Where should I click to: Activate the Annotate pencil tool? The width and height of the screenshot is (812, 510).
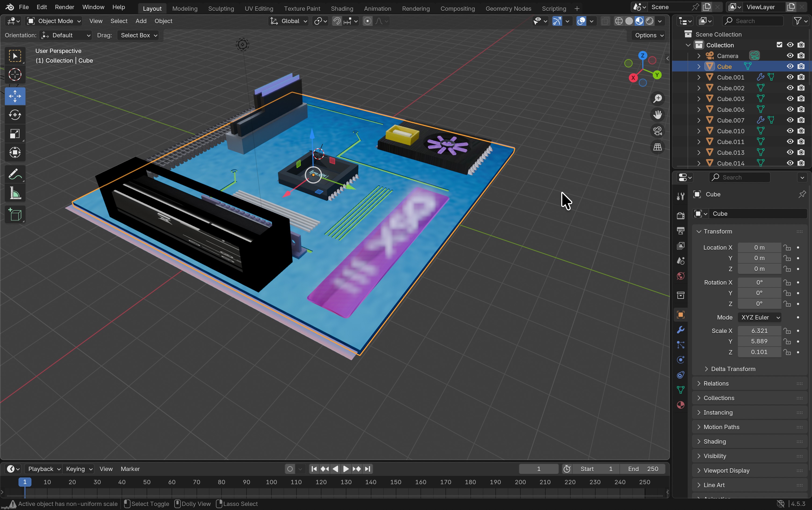(x=15, y=175)
